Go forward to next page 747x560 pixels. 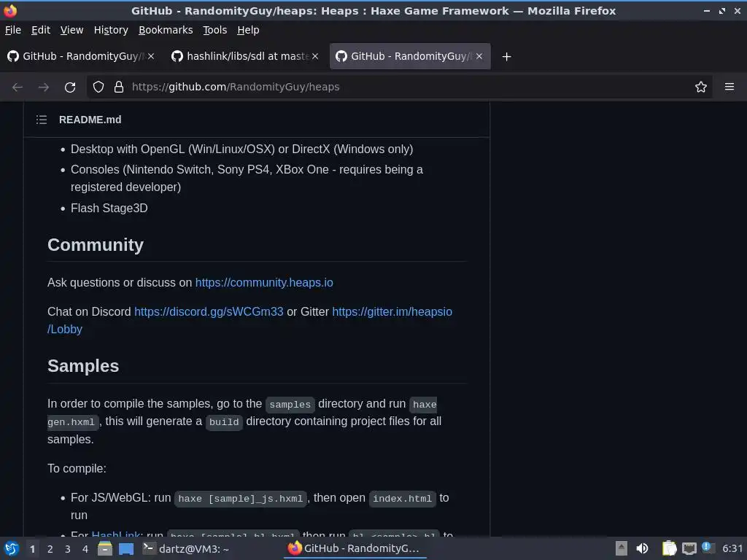(43, 87)
